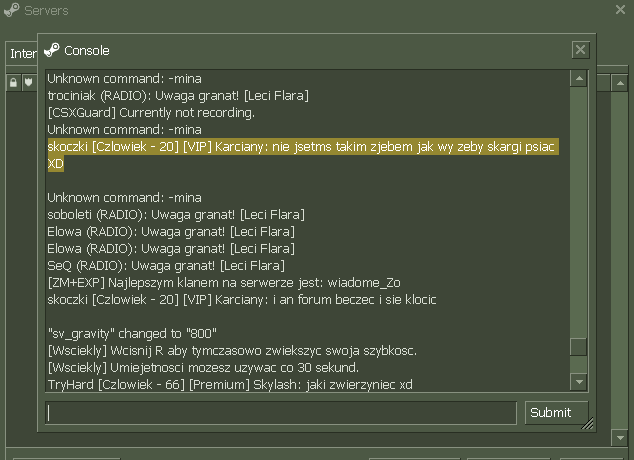The height and width of the screenshot is (460, 634).
Task: Click the line '[CSXGuard] Currently not recording.'
Action: [x=151, y=113]
